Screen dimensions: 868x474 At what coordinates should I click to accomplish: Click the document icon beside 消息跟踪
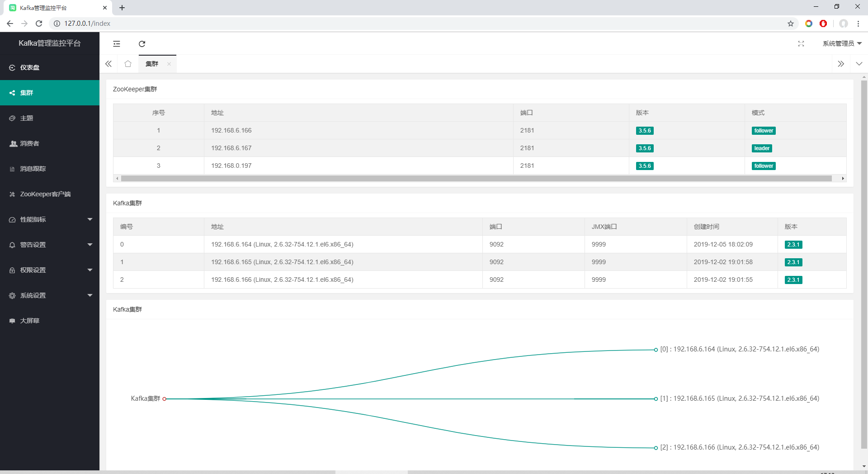tap(12, 169)
